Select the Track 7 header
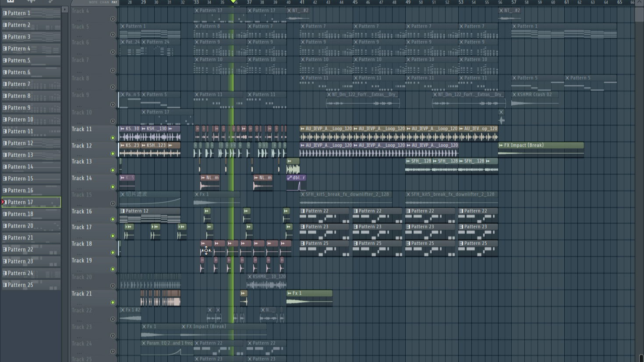This screenshot has width=644, height=362. pos(94,64)
